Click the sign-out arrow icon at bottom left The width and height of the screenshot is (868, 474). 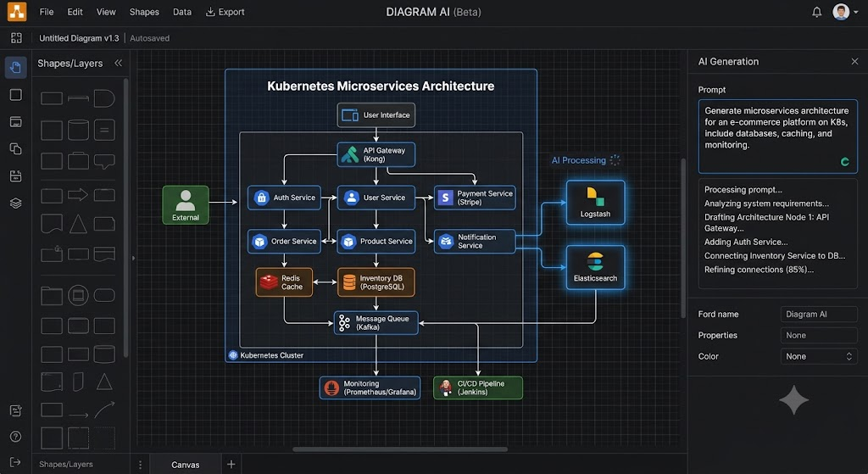pyautogui.click(x=15, y=462)
